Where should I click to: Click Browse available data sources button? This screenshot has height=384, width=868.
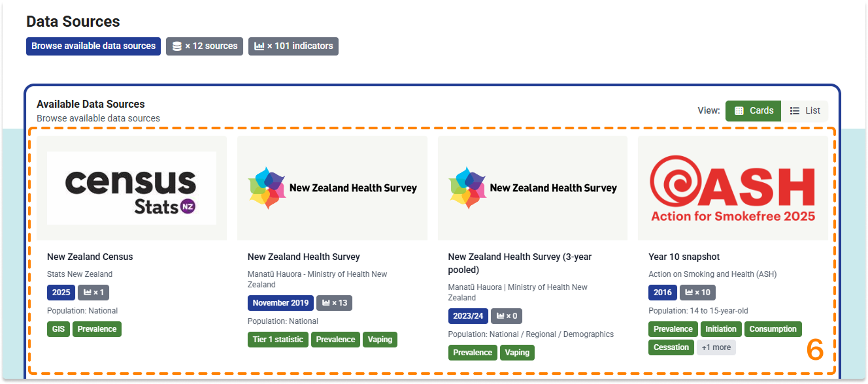[x=93, y=46]
